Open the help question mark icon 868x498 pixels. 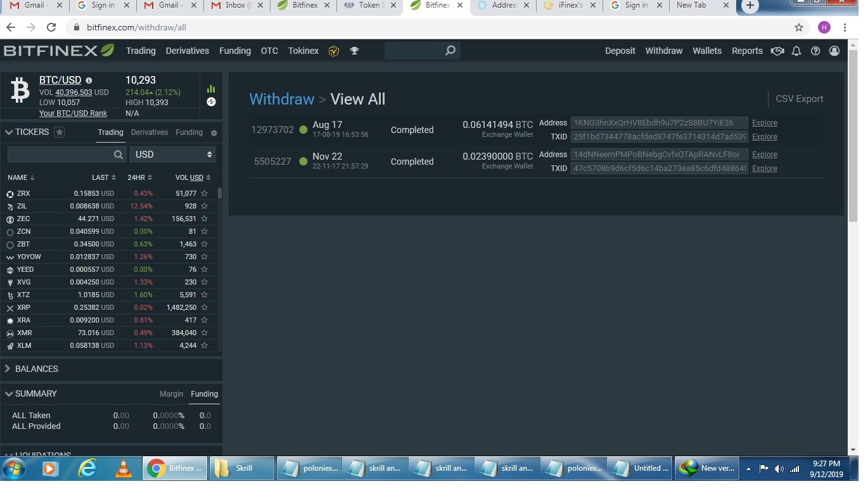(x=815, y=51)
